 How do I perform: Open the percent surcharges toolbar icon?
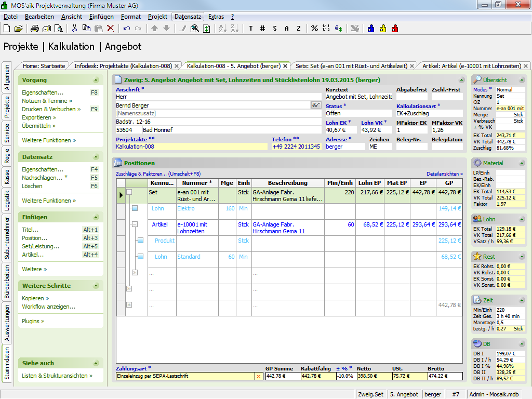314,29
